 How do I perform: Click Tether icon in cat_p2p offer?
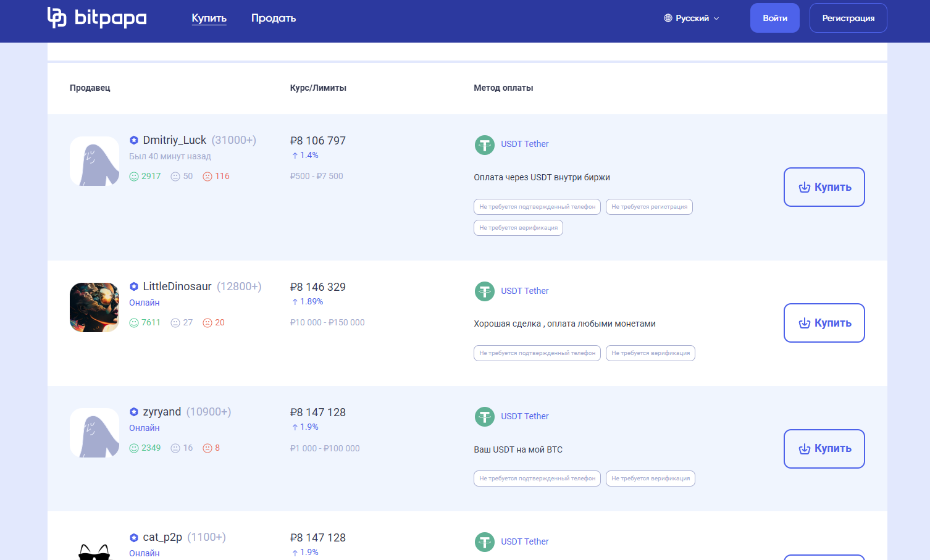pos(485,542)
